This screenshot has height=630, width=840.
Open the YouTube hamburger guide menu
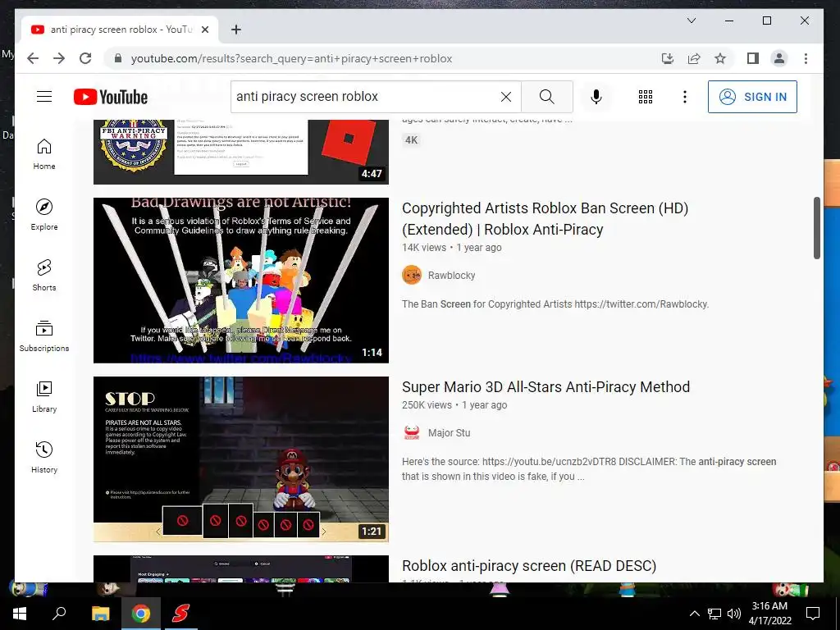point(44,97)
